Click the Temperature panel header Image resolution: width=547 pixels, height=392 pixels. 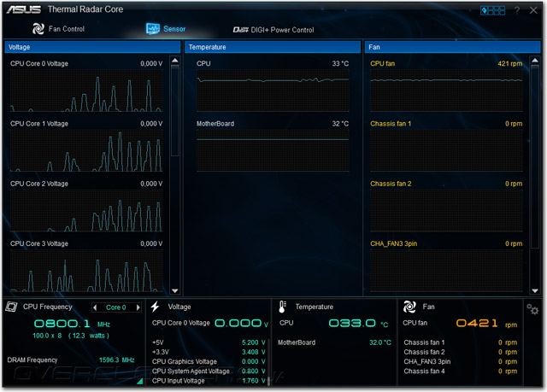[x=273, y=47]
